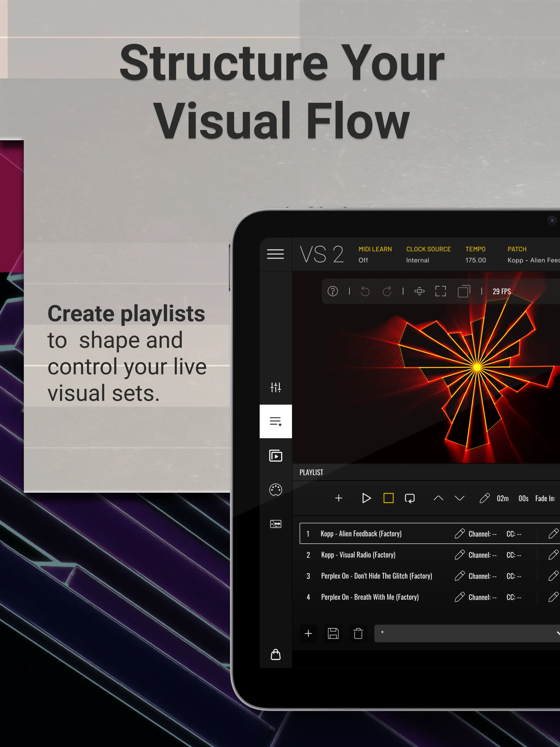This screenshot has width=560, height=747.
Task: Save the current playlist
Action: (x=333, y=634)
